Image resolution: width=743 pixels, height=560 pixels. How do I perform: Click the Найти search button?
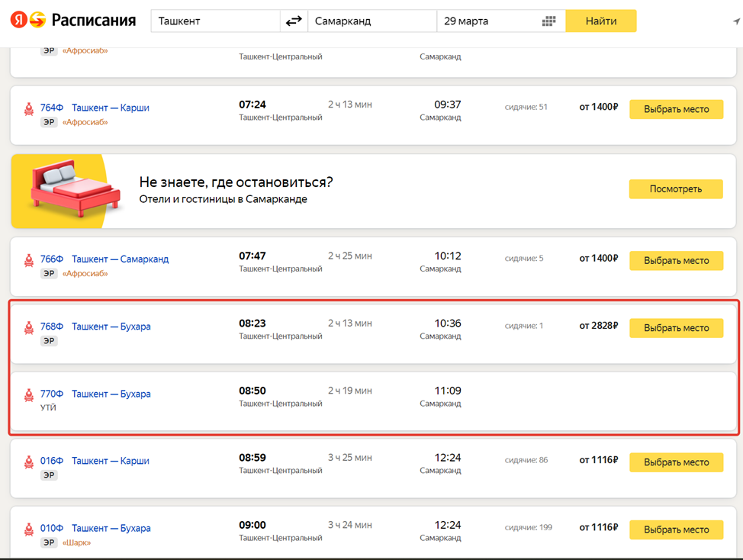pyautogui.click(x=600, y=21)
